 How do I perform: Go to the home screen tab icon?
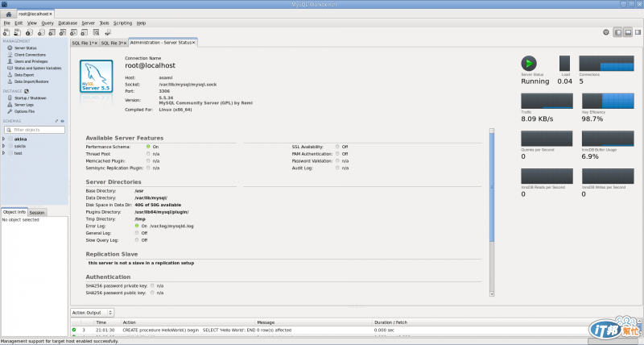(8, 14)
